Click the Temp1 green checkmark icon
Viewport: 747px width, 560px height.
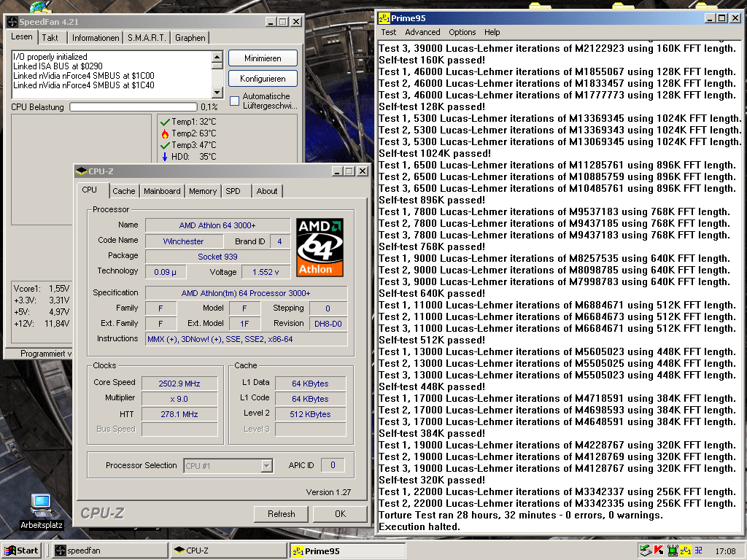165,122
